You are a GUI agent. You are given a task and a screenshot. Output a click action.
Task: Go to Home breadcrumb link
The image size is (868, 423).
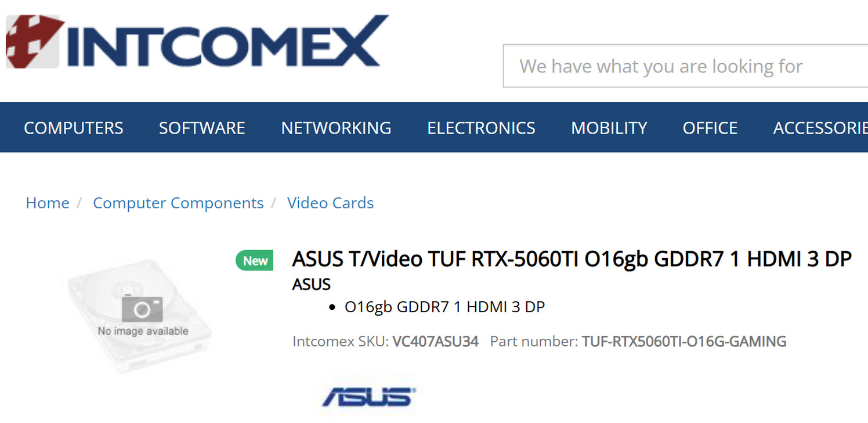point(48,203)
